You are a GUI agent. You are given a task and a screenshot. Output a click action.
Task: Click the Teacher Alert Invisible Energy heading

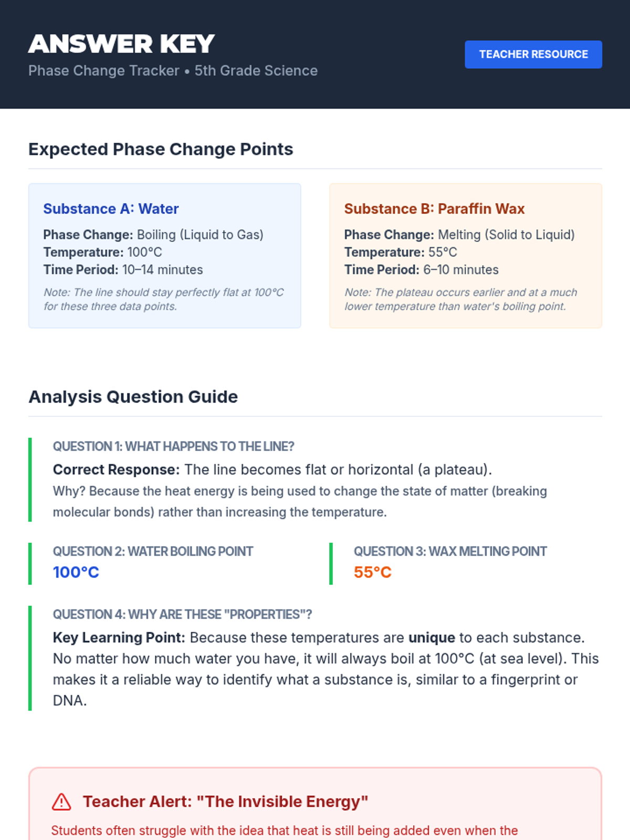[225, 802]
